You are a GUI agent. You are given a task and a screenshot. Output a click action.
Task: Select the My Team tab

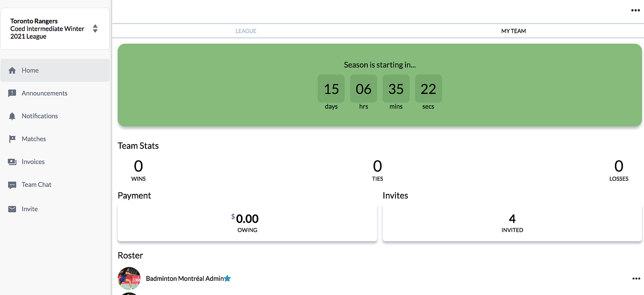(513, 31)
